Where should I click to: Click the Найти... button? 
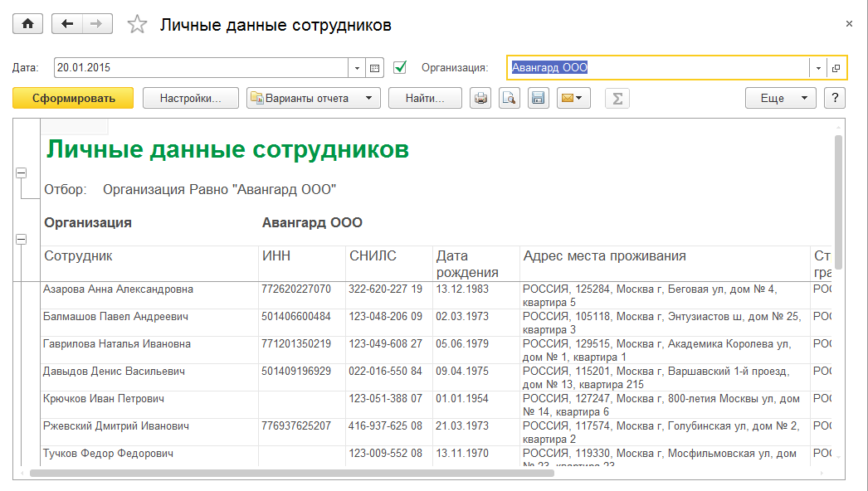tap(426, 99)
